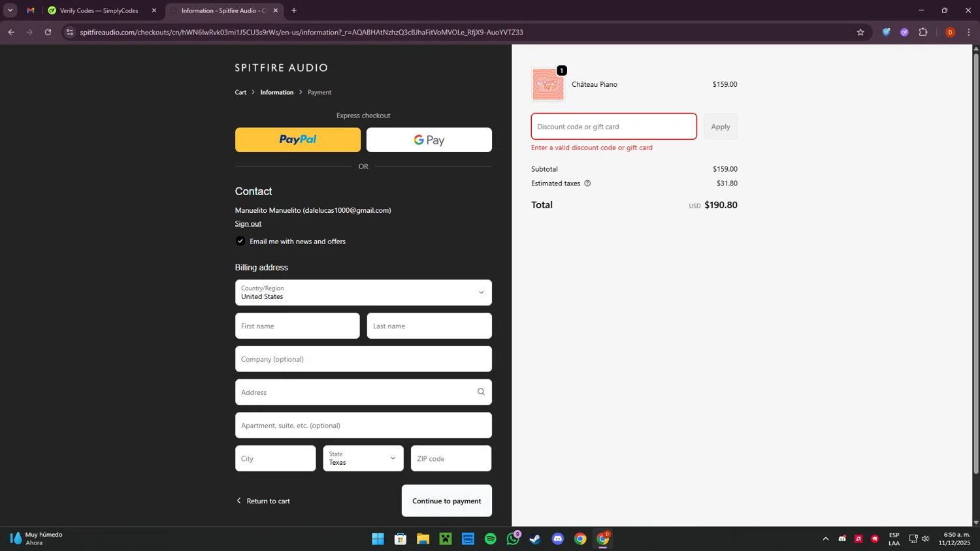This screenshot has height=551, width=980.
Task: Click the Sign out link
Action: coord(248,223)
